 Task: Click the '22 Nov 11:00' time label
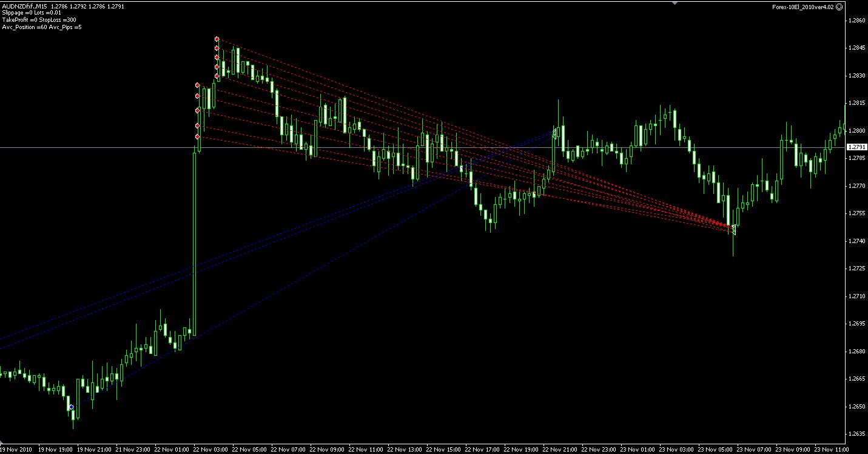[x=366, y=450]
